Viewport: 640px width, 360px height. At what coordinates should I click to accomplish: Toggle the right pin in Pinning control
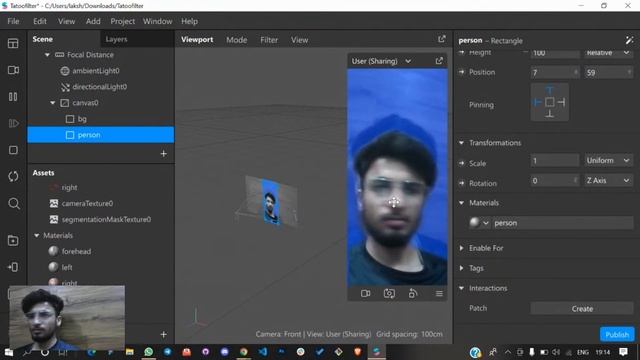coord(562,102)
